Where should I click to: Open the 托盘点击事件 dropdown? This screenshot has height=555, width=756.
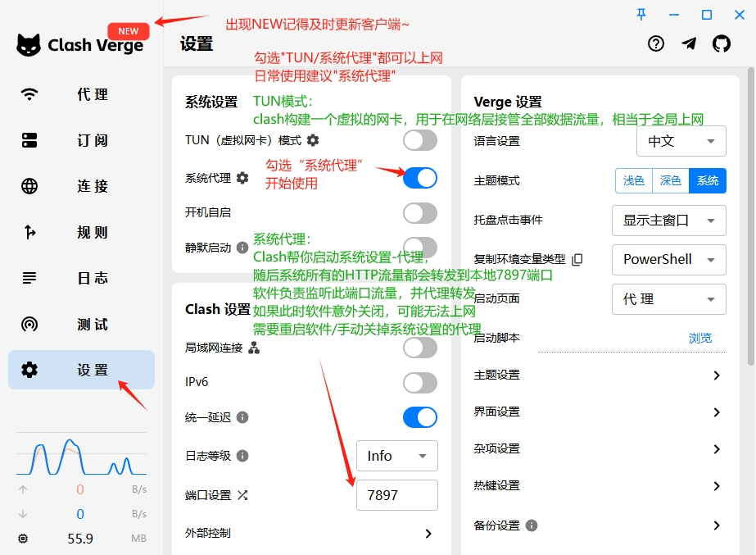[669, 220]
